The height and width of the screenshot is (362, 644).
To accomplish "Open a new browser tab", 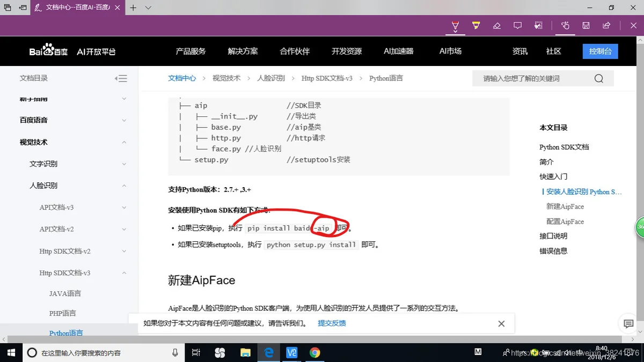I will point(133,8).
